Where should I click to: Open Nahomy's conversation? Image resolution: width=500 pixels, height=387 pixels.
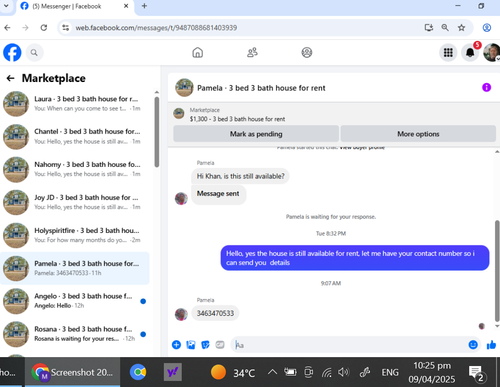click(x=75, y=169)
